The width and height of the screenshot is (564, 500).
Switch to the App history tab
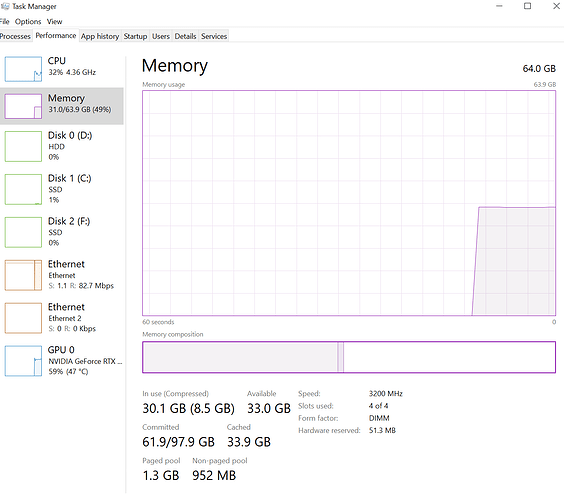(100, 36)
